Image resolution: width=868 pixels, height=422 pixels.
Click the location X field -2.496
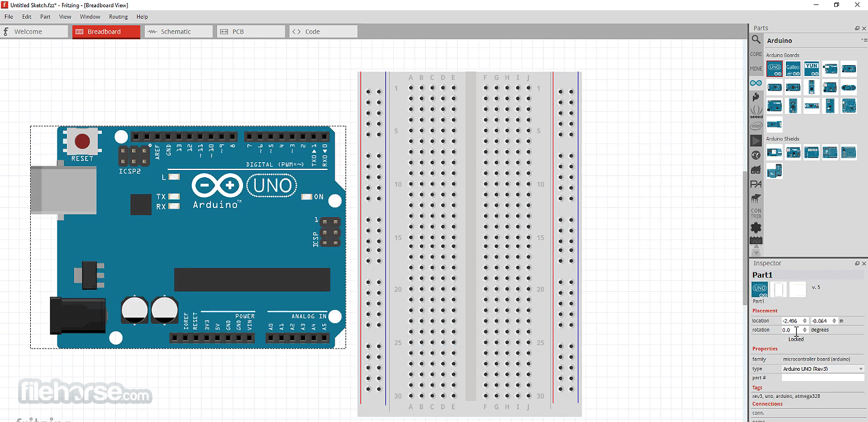pyautogui.click(x=791, y=321)
